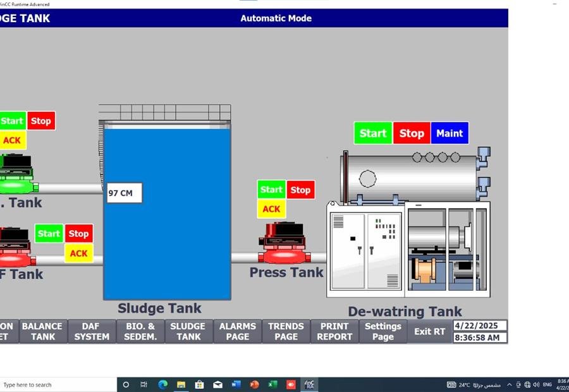Stop the Press Tank pump
Viewport: 569px width, 392px height.
tap(300, 190)
